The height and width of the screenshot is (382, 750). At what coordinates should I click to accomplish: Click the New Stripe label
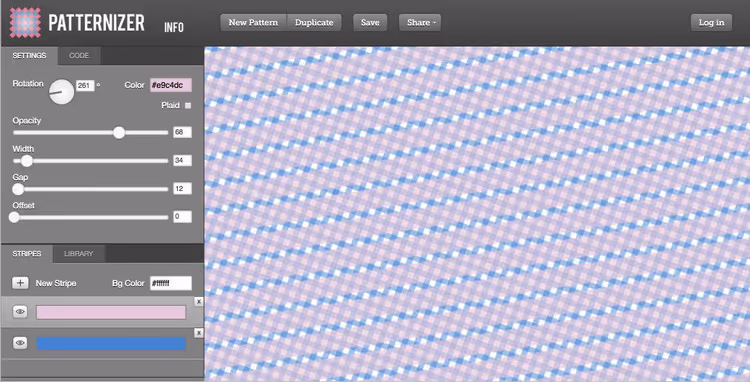56,283
